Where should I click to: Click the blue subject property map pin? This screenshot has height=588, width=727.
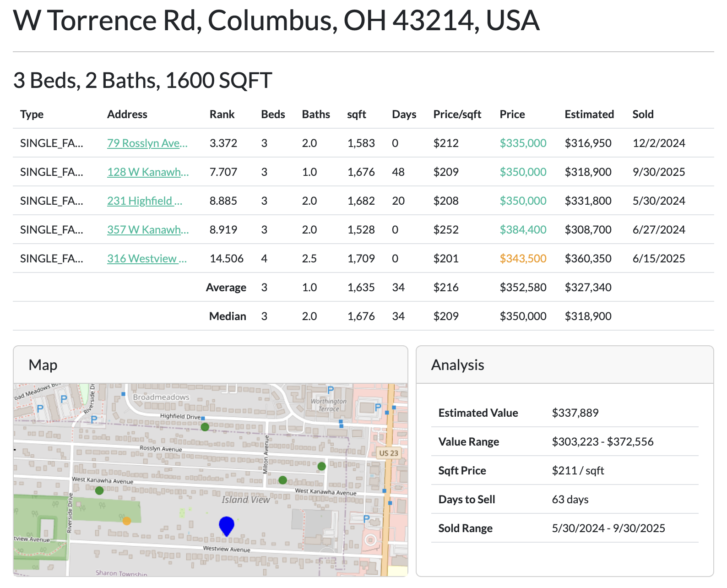point(227,526)
